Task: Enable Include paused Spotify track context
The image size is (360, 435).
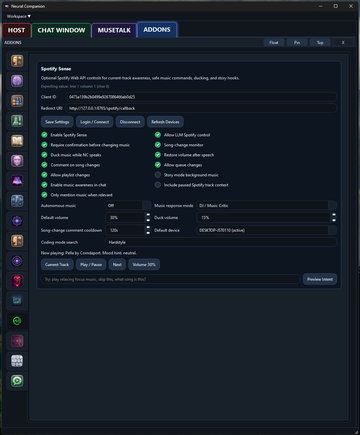Action: click(158, 185)
